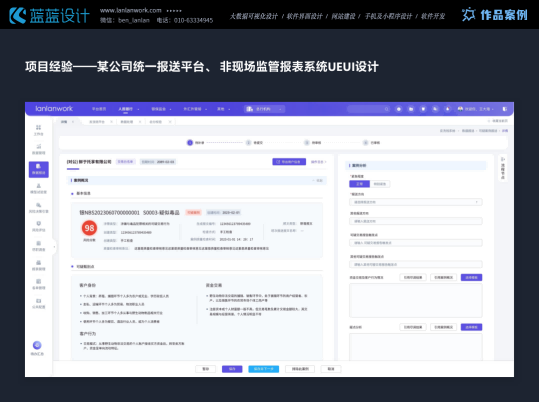
Task: Click the blue save-and-next button in the bottom bar
Action: pos(264,369)
